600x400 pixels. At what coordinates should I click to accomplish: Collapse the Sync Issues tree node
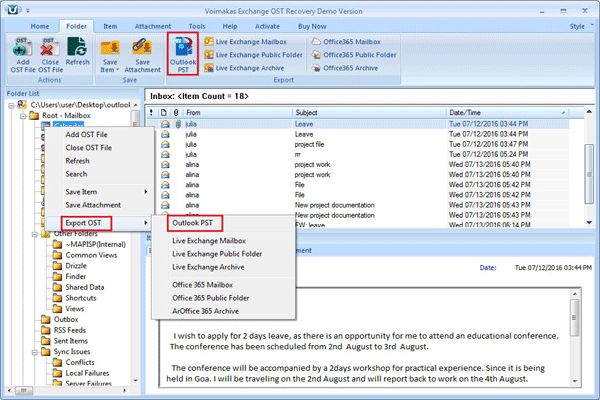click(35, 352)
